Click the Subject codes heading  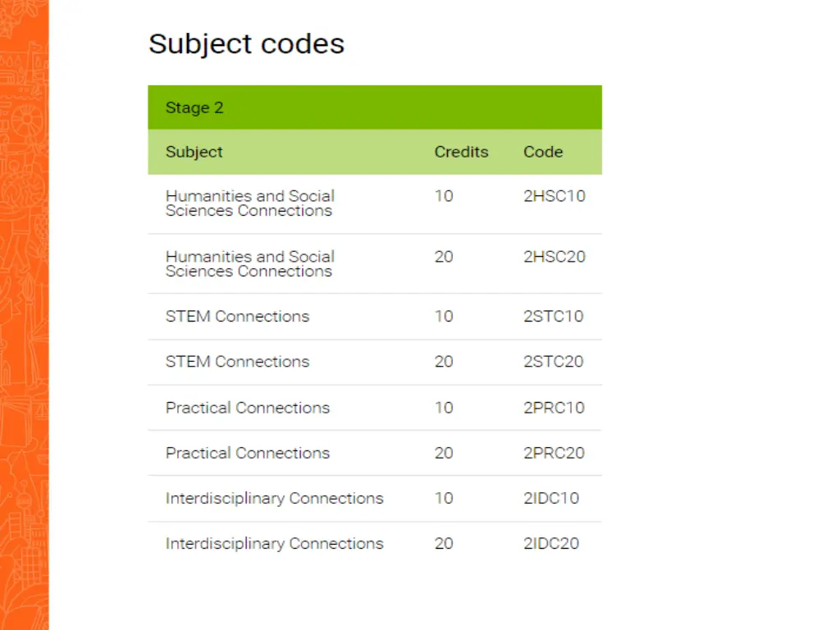[x=246, y=44]
